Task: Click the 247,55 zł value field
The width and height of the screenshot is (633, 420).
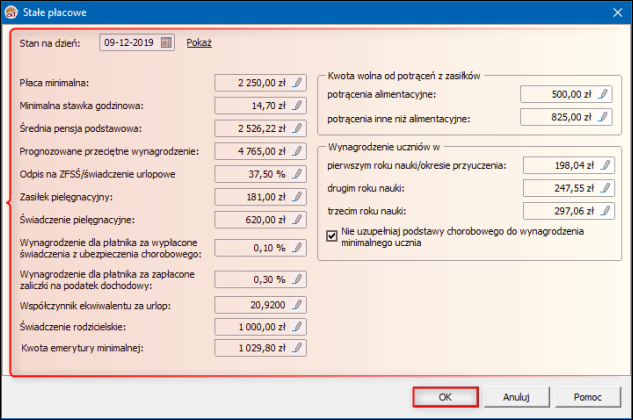Action: tap(569, 188)
